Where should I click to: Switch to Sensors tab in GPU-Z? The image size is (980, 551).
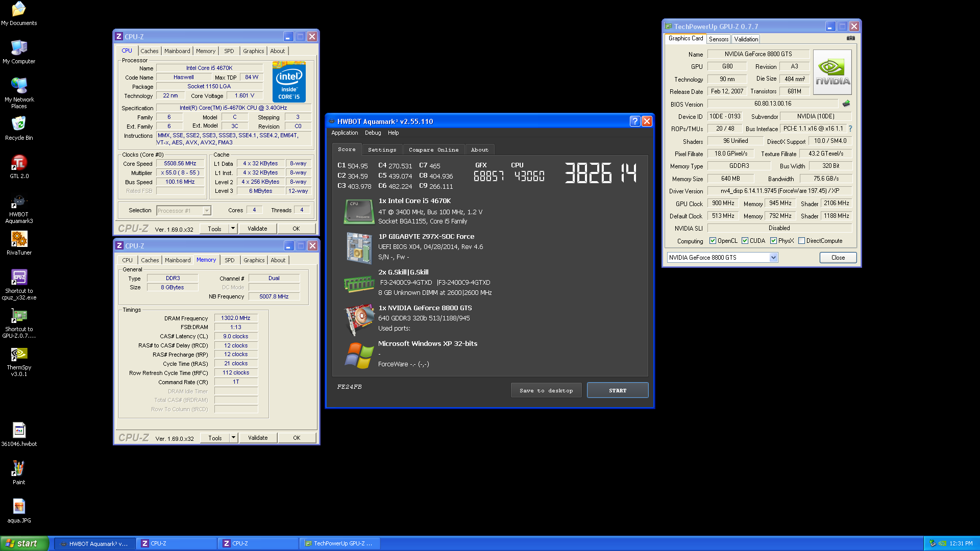719,39
